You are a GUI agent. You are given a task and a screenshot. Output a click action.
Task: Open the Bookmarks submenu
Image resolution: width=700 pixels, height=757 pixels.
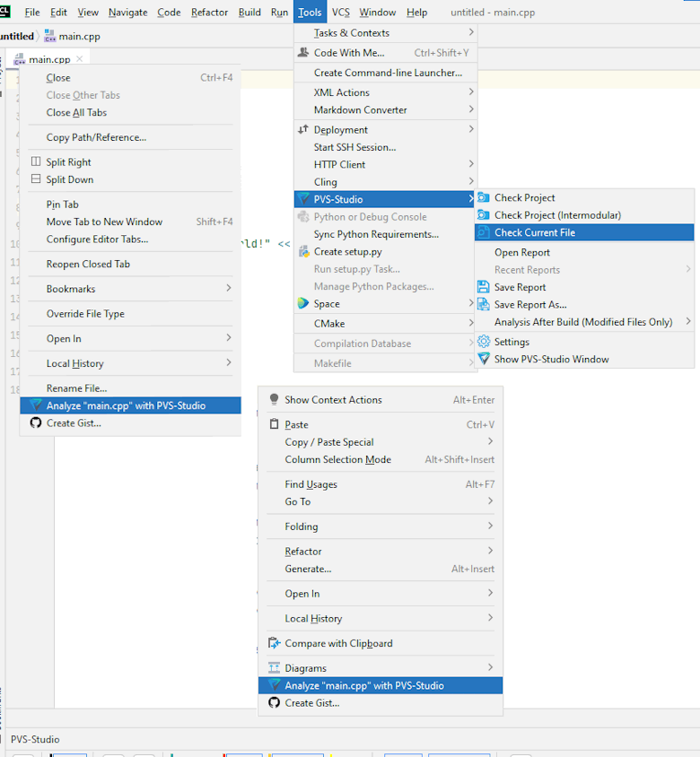(228, 289)
